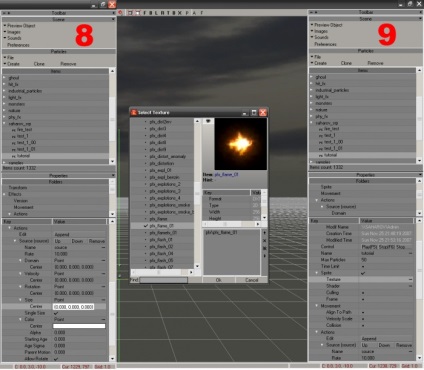
Task: Click the particle icon beside test_1 in right panel
Action: click(x=321, y=136)
